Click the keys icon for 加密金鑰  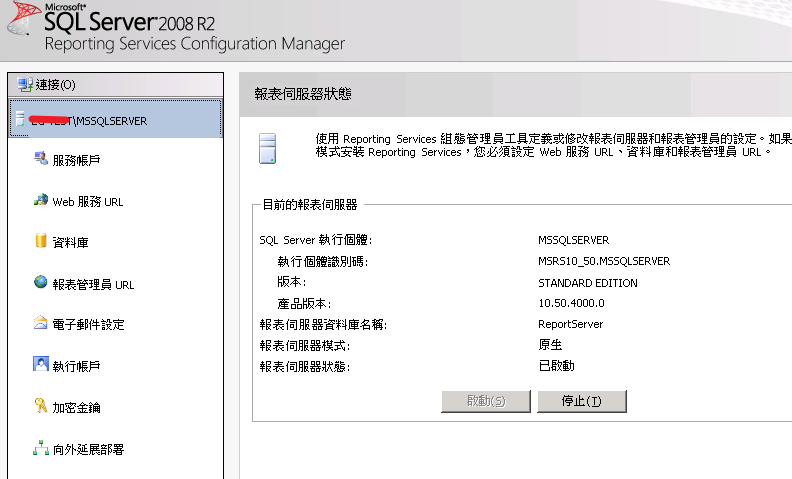click(x=40, y=405)
